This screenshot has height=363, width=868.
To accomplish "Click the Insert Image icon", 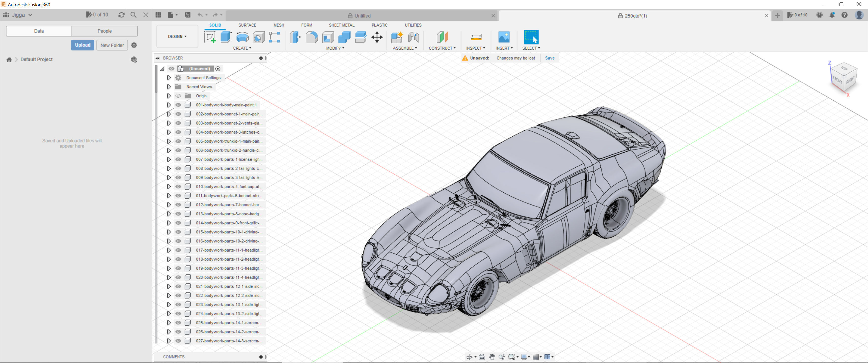I will 504,37.
